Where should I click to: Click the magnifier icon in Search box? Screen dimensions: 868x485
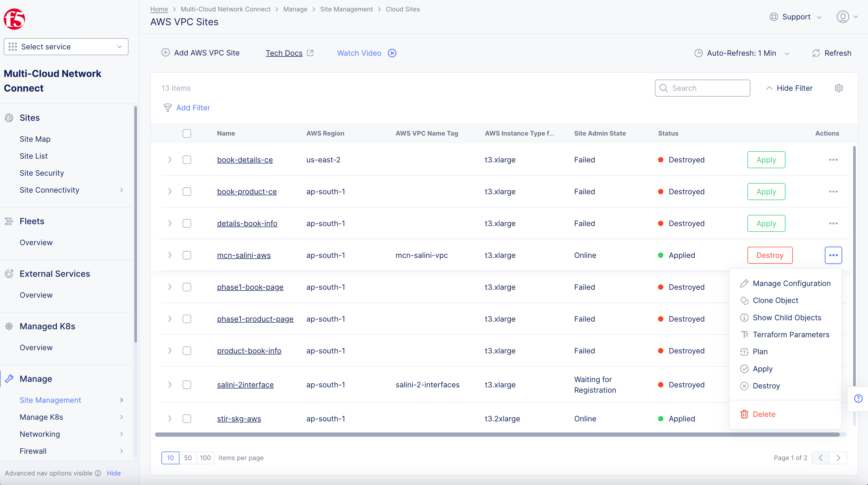[663, 88]
